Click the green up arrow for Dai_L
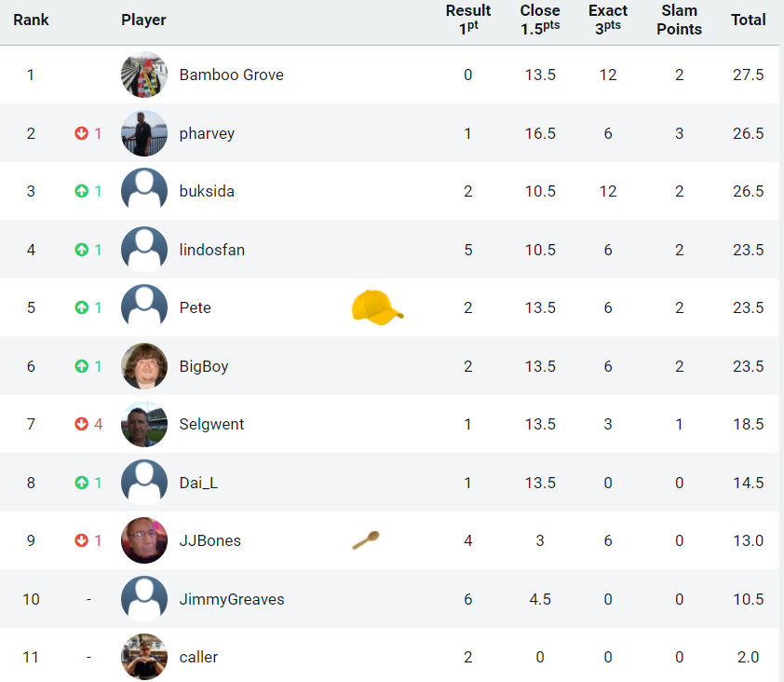This screenshot has height=682, width=784. [x=82, y=483]
